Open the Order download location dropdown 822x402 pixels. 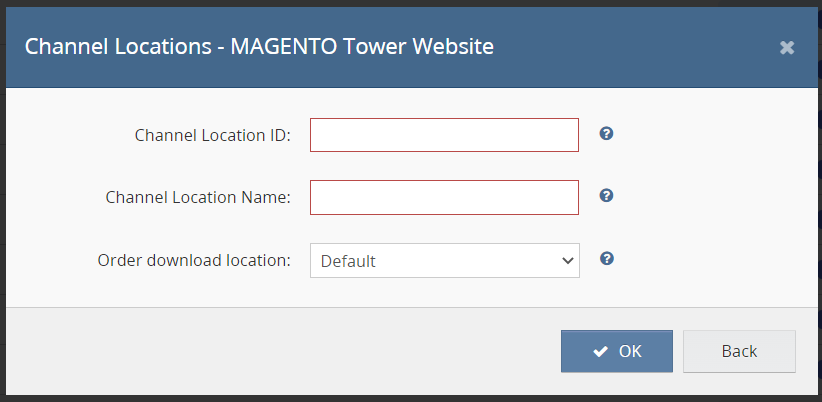445,260
